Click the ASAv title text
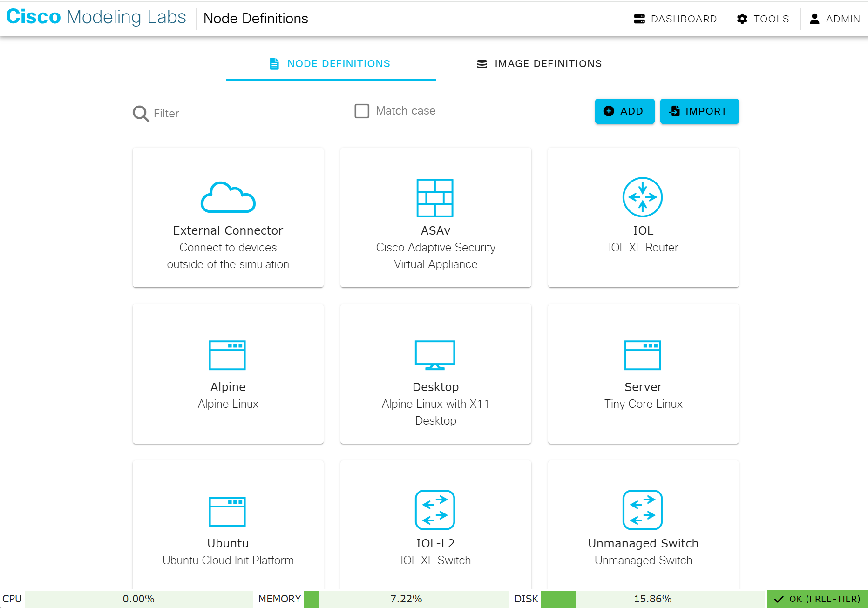Screen dimensions: 868x608 coord(436,230)
